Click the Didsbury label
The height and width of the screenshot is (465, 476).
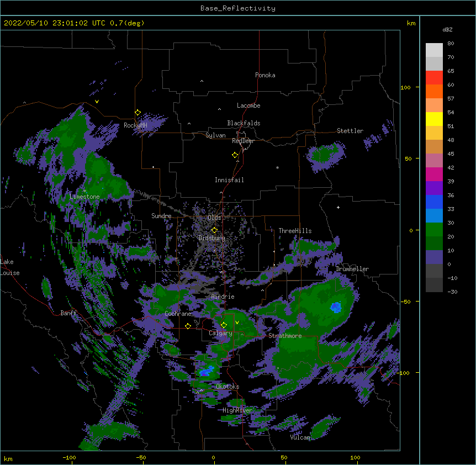click(212, 238)
